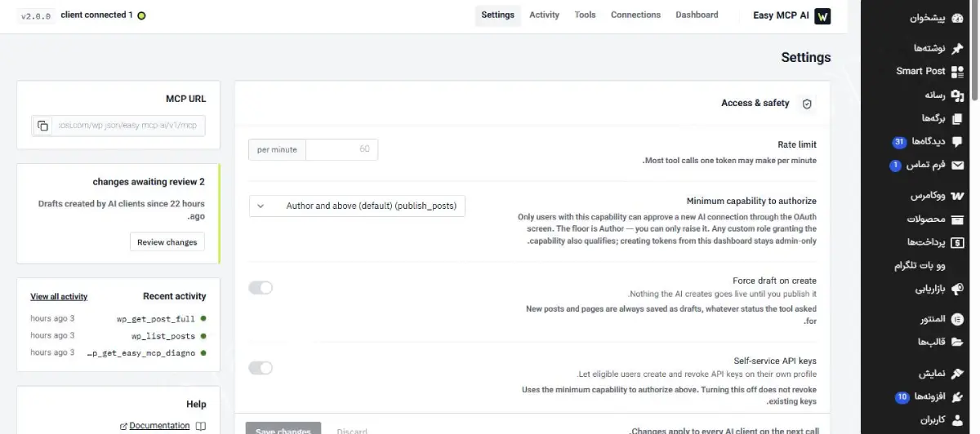Copy the MCP URL with the copy icon
The width and height of the screenshot is (980, 434).
pos(42,126)
